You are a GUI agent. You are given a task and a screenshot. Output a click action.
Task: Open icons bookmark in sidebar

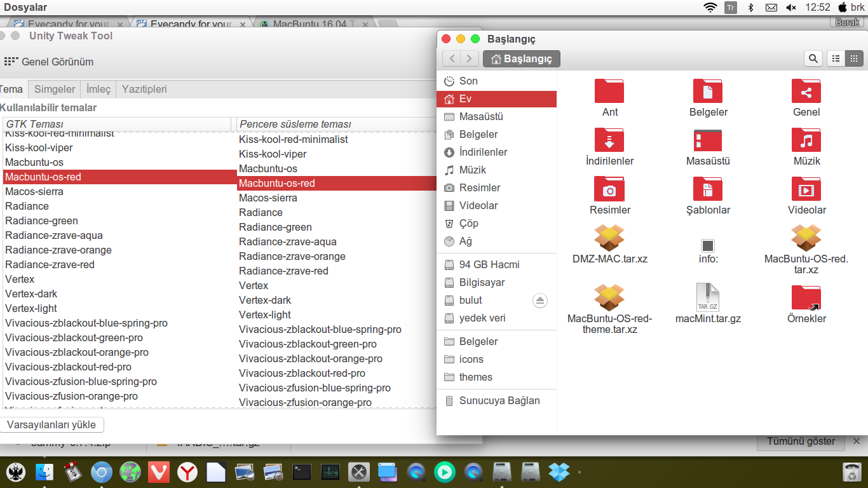coord(496,359)
